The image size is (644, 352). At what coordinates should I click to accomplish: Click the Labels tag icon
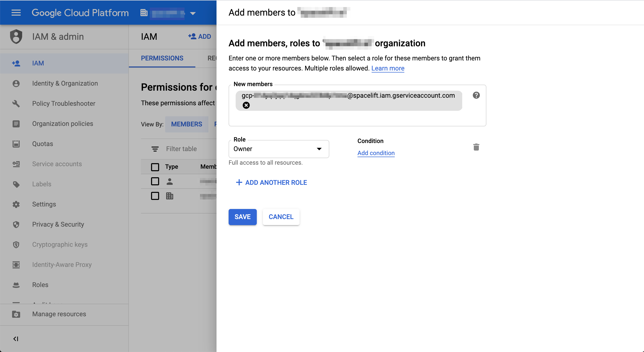tap(16, 184)
